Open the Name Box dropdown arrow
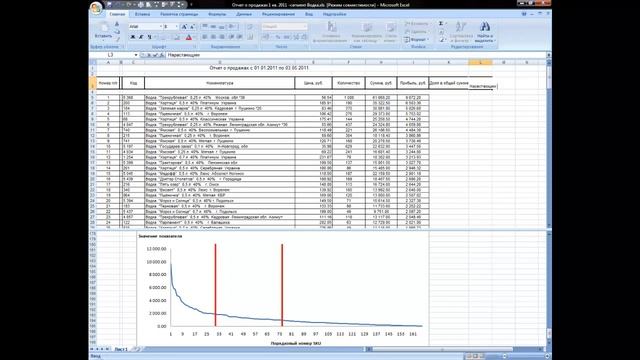The height and width of the screenshot is (360, 640). (x=136, y=55)
